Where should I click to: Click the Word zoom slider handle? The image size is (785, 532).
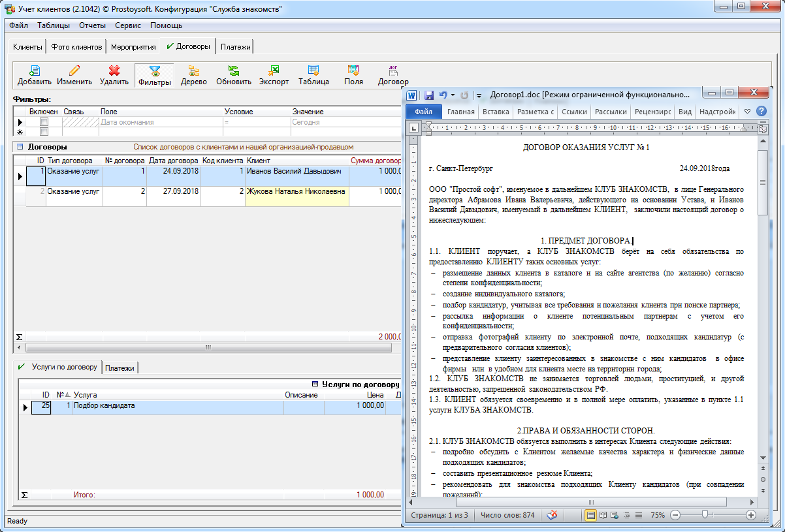point(705,515)
